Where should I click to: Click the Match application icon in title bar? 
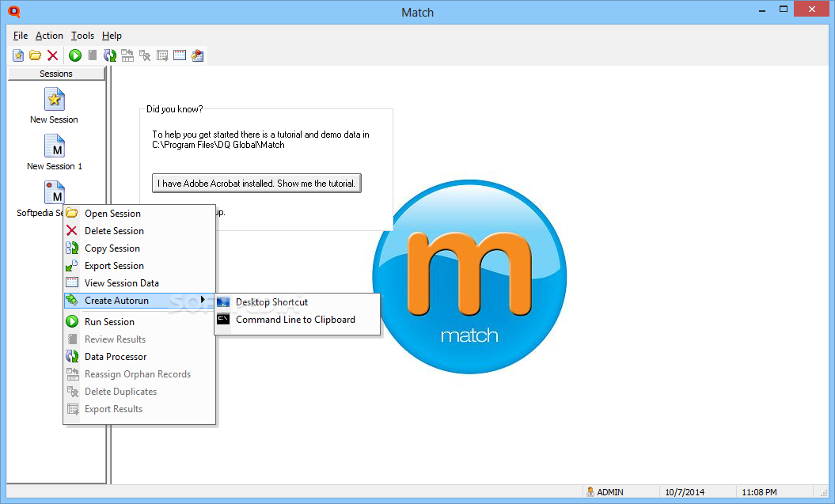14,12
